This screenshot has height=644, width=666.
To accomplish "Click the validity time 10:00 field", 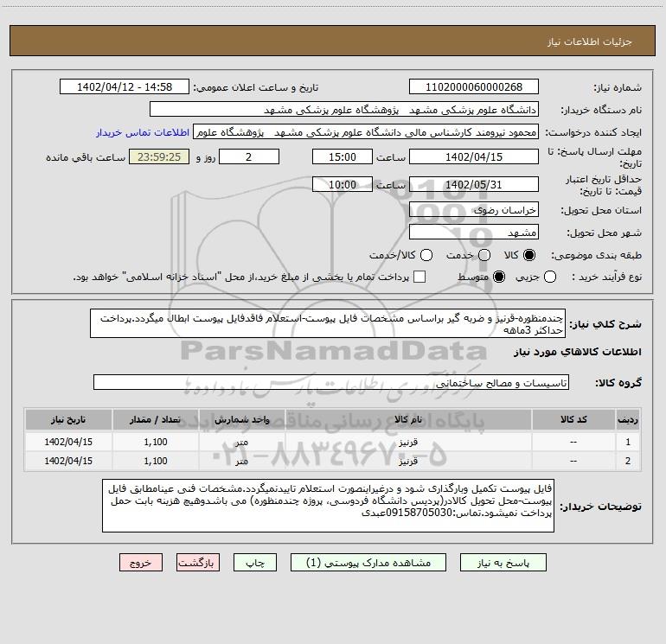I will [x=343, y=184].
